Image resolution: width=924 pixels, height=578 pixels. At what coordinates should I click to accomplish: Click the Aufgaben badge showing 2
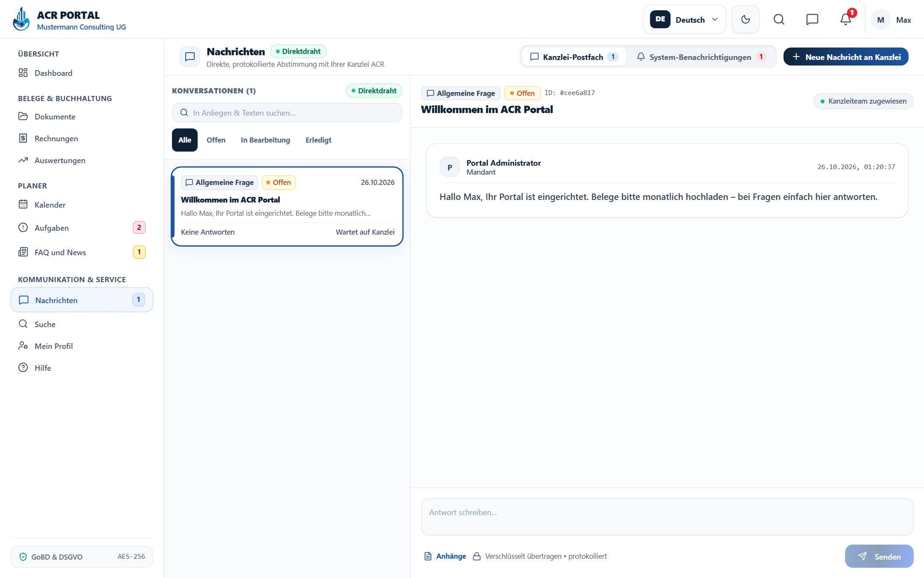point(139,227)
